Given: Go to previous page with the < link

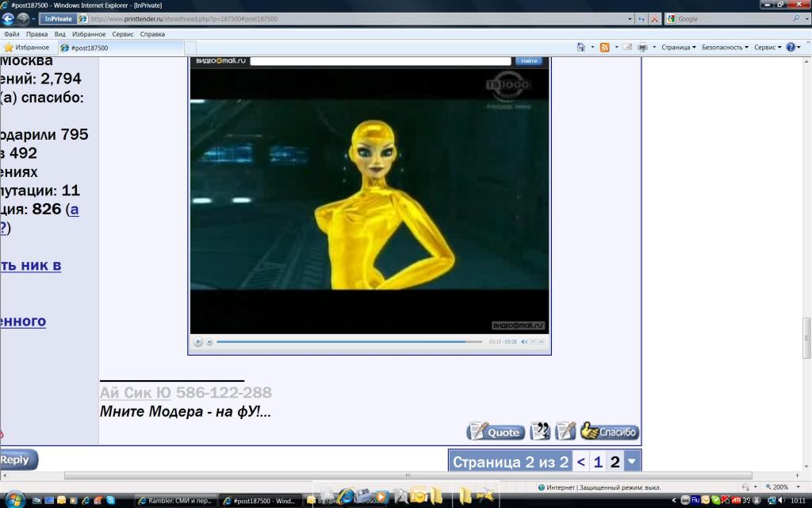Looking at the screenshot, I should click(581, 462).
